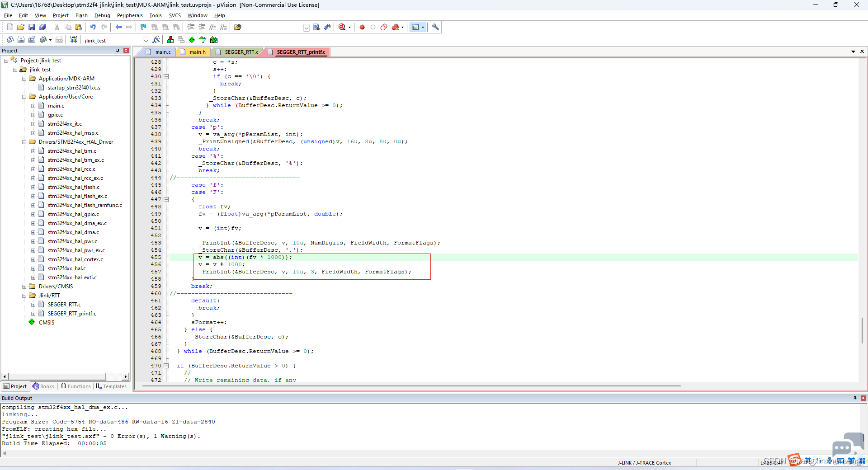The height and width of the screenshot is (470, 868).
Task: Start debug session icon
Action: pyautogui.click(x=342, y=27)
